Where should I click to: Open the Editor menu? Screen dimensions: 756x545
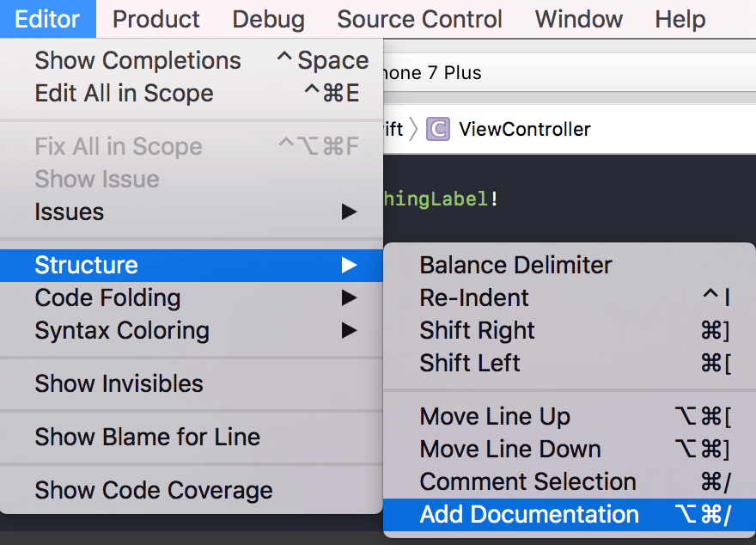coord(47,19)
